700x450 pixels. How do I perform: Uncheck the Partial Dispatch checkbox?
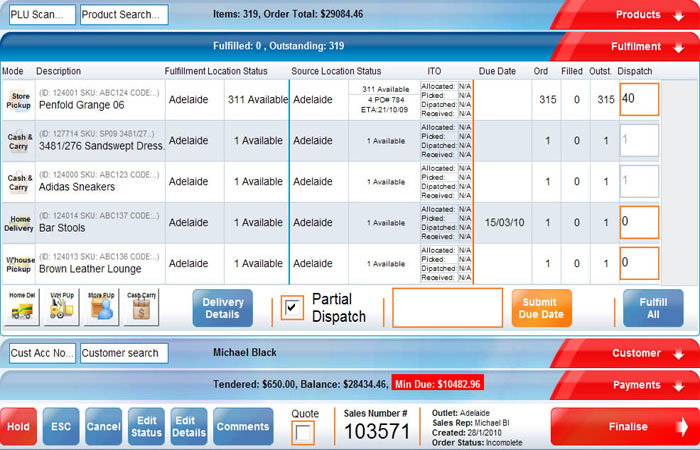pyautogui.click(x=293, y=308)
